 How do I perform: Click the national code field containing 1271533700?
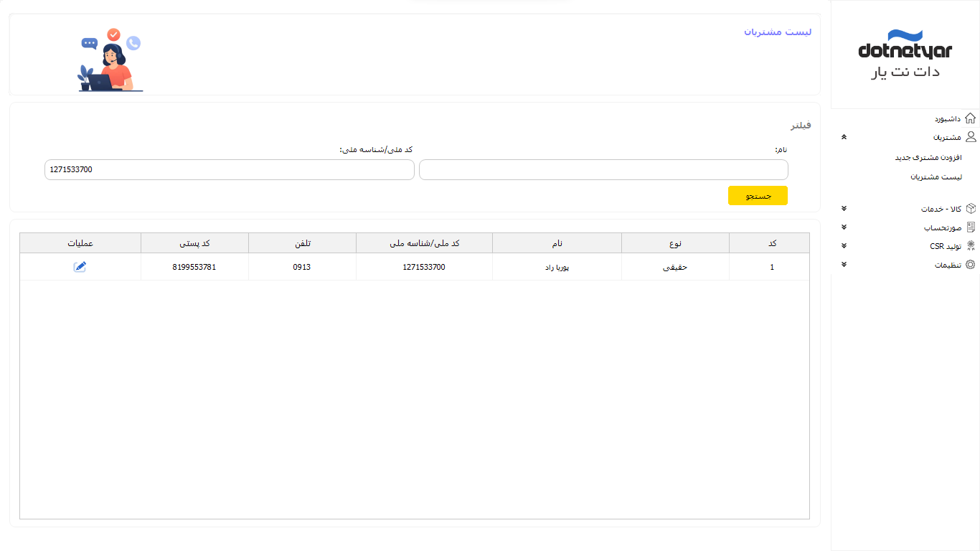point(229,170)
